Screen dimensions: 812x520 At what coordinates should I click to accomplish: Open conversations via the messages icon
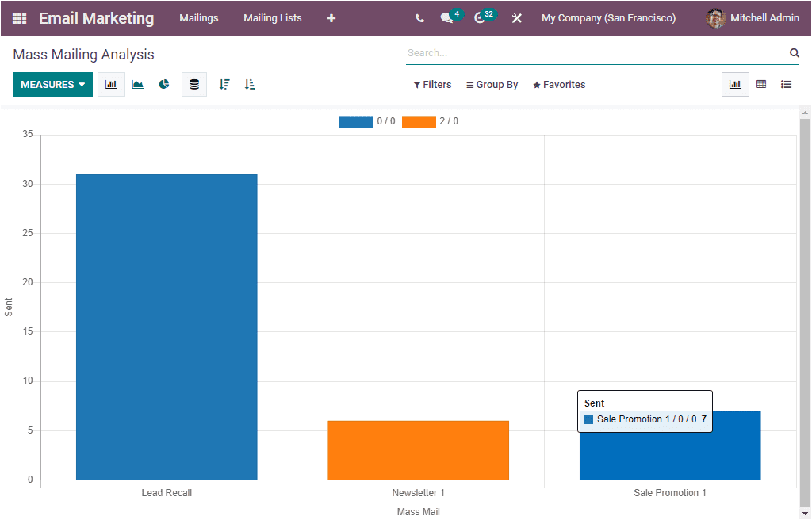pos(446,17)
